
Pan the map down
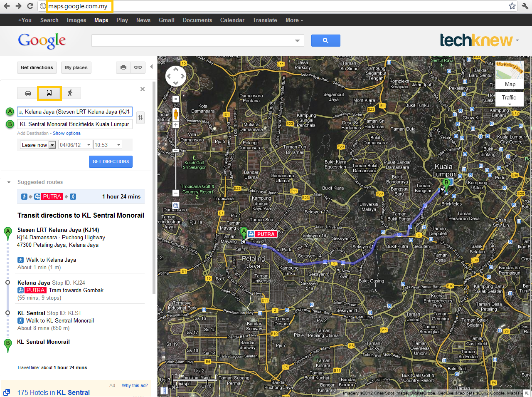click(x=176, y=83)
